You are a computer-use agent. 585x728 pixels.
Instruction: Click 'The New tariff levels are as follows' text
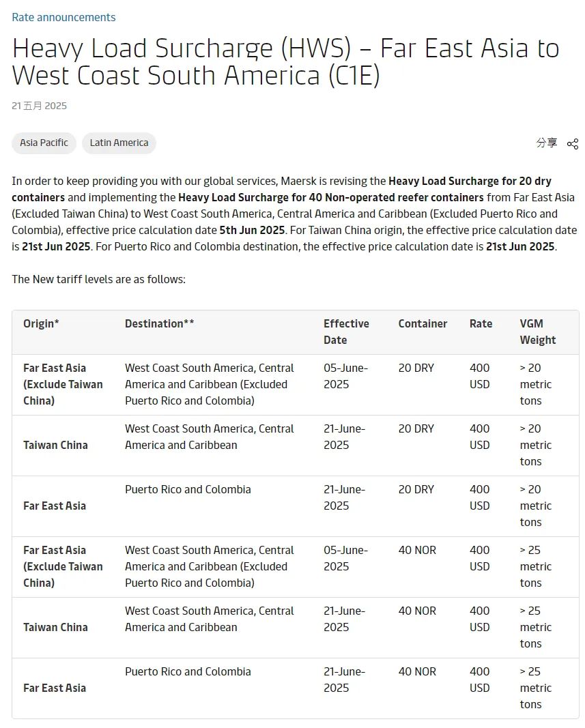(98, 279)
